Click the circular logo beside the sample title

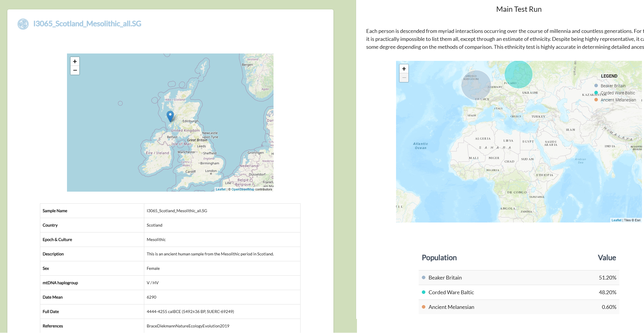tap(23, 24)
